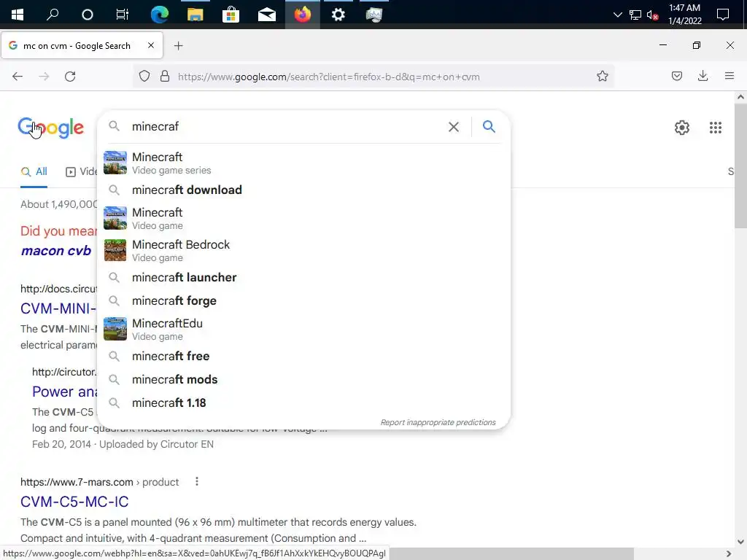Go forward one page in Firefox
Screen dimensions: 747x560
click(44, 76)
